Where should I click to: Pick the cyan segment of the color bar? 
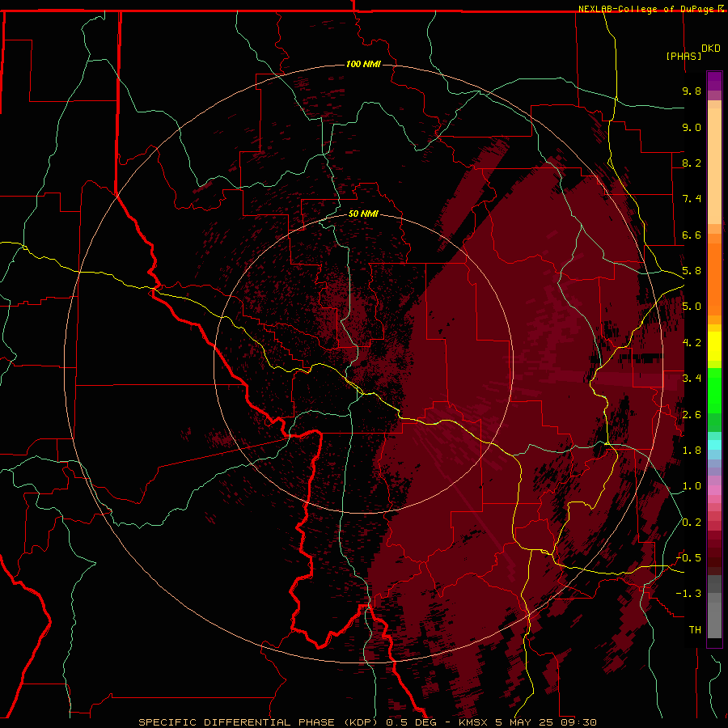[714, 445]
